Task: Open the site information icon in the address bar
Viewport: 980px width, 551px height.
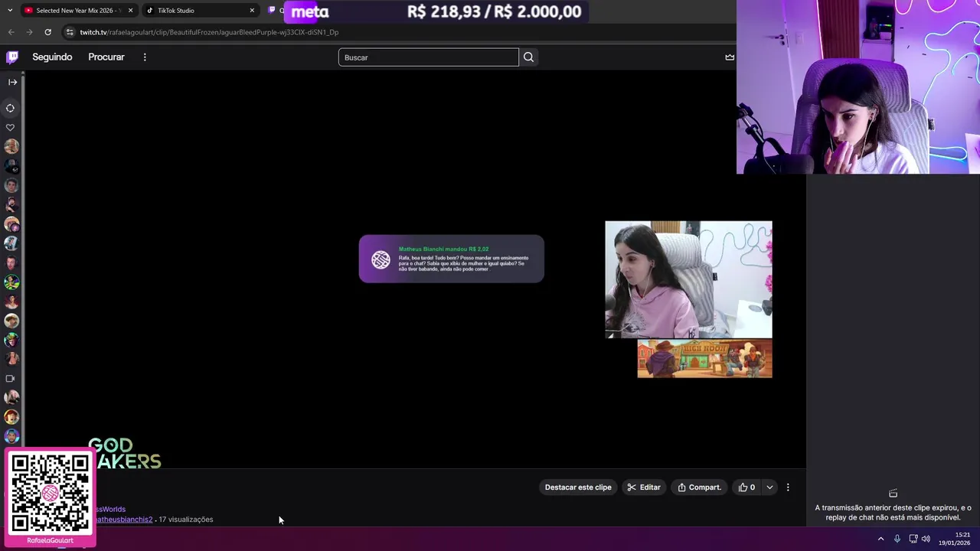Action: 70,32
